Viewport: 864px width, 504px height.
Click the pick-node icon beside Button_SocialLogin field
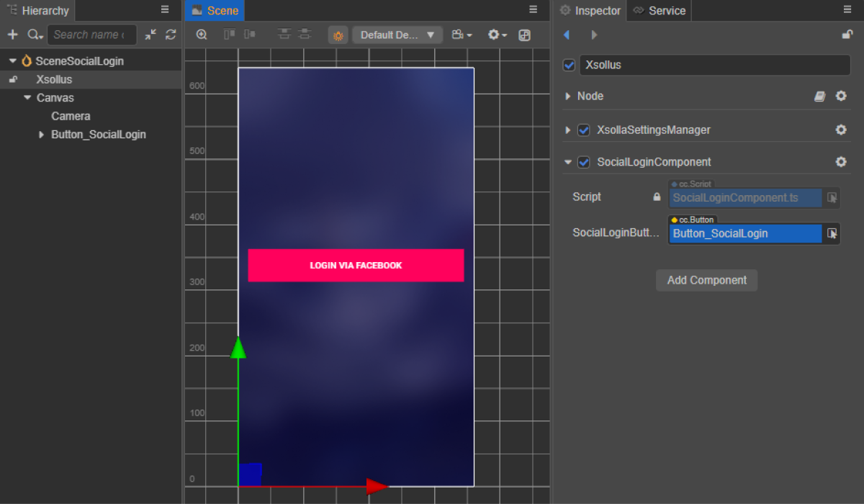[832, 233]
